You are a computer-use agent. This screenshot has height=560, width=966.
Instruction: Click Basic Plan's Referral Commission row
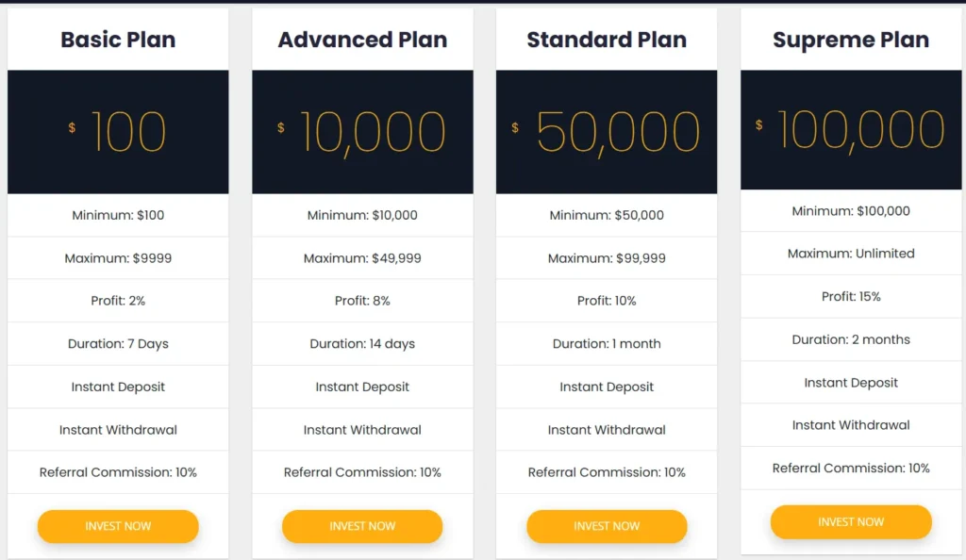[118, 472]
